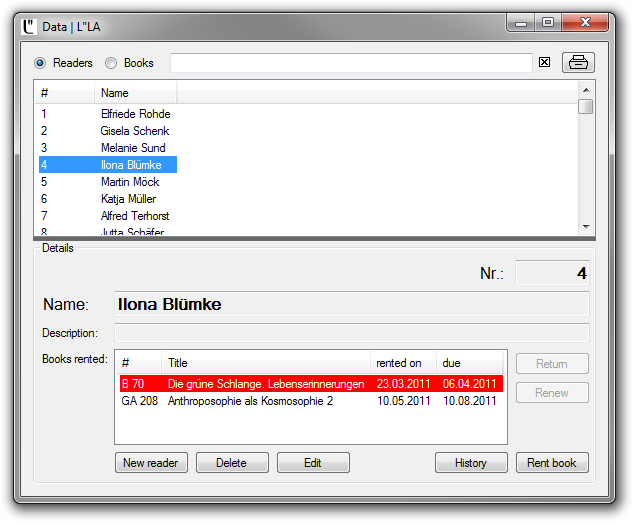Clear search with the X icon
This screenshot has height=523, width=634.
click(x=545, y=62)
